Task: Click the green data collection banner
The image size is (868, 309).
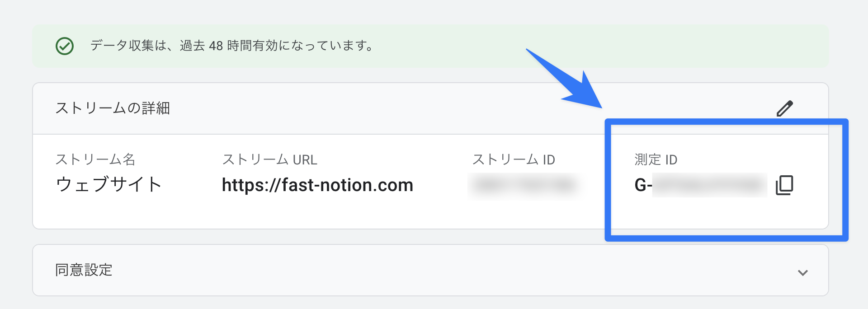Action: click(430, 46)
